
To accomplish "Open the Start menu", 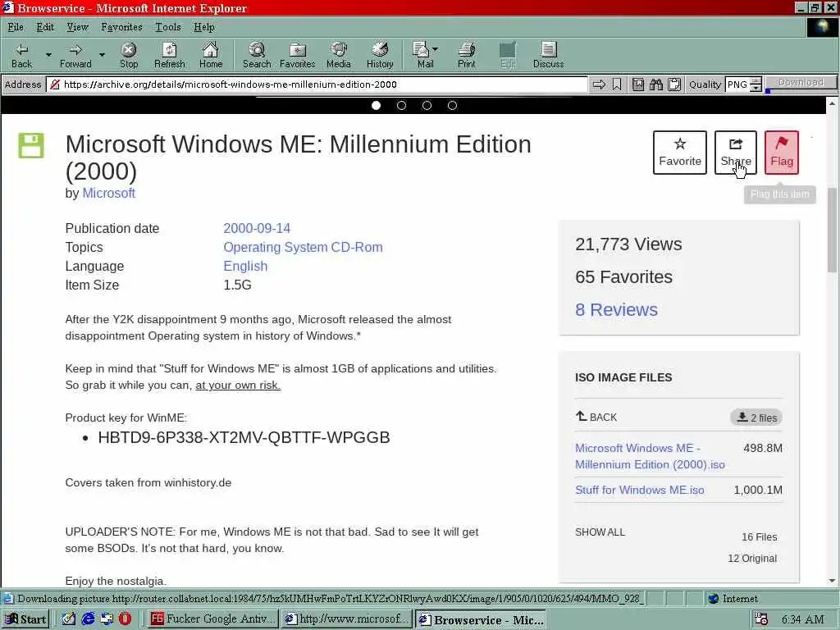I will coord(25,619).
